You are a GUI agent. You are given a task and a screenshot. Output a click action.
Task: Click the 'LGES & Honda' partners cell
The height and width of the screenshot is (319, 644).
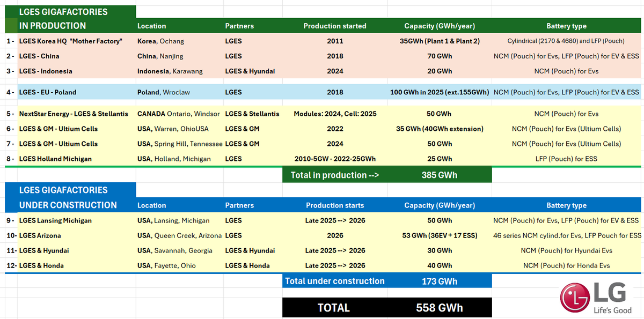pyautogui.click(x=253, y=265)
